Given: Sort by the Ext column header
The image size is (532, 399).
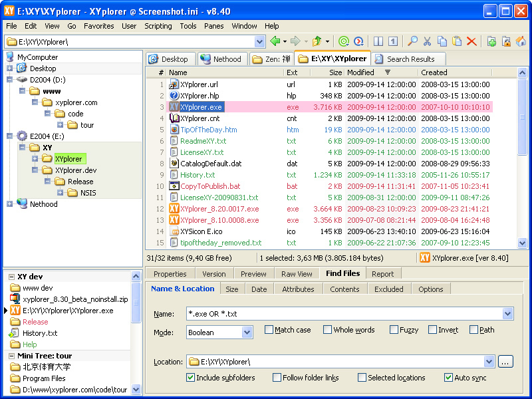Looking at the screenshot, I should 297,72.
